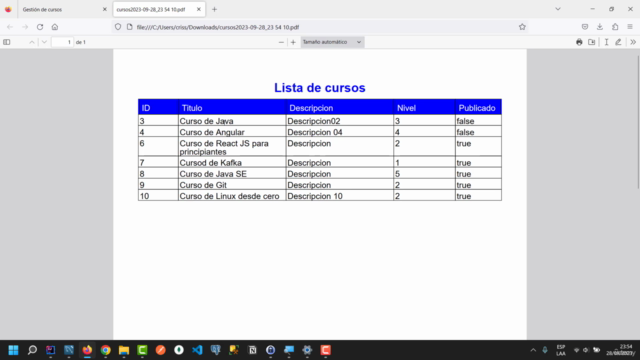Go to previous PDF page

click(x=32, y=42)
